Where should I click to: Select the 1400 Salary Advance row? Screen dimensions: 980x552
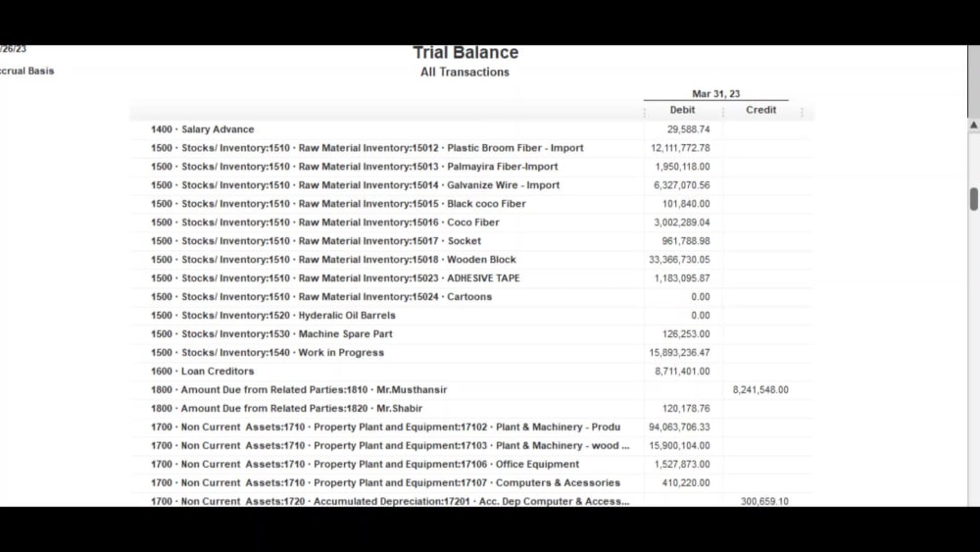472,129
